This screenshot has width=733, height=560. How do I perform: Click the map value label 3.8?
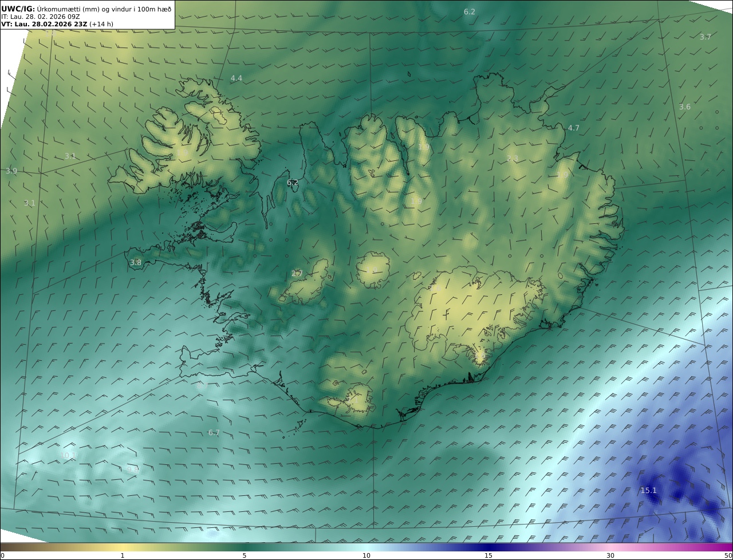(136, 262)
